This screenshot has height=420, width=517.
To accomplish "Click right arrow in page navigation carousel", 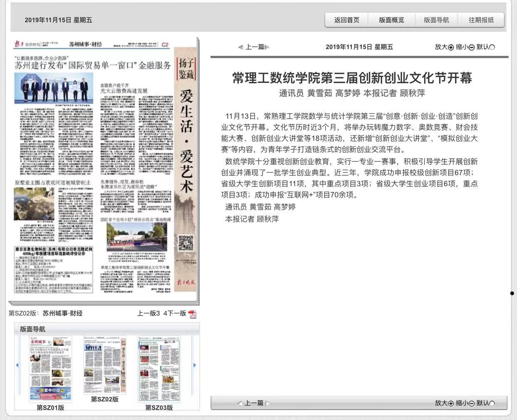I will (194, 365).
